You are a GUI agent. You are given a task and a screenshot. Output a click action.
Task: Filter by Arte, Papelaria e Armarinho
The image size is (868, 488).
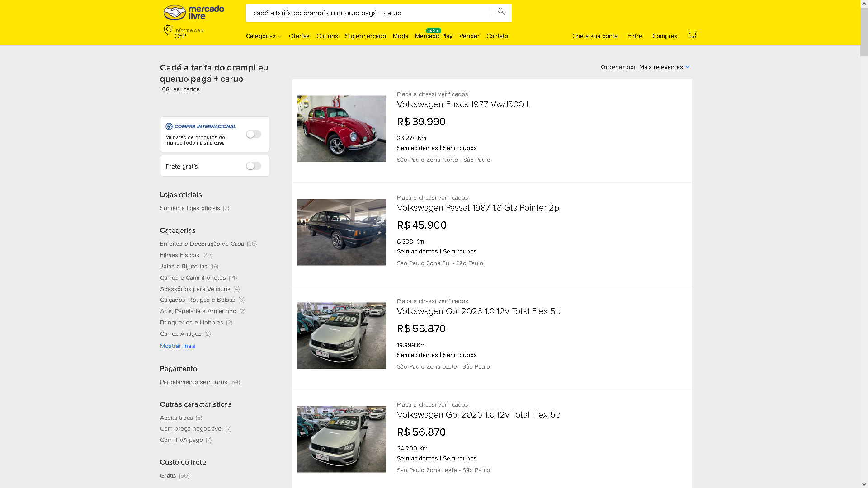tap(203, 311)
